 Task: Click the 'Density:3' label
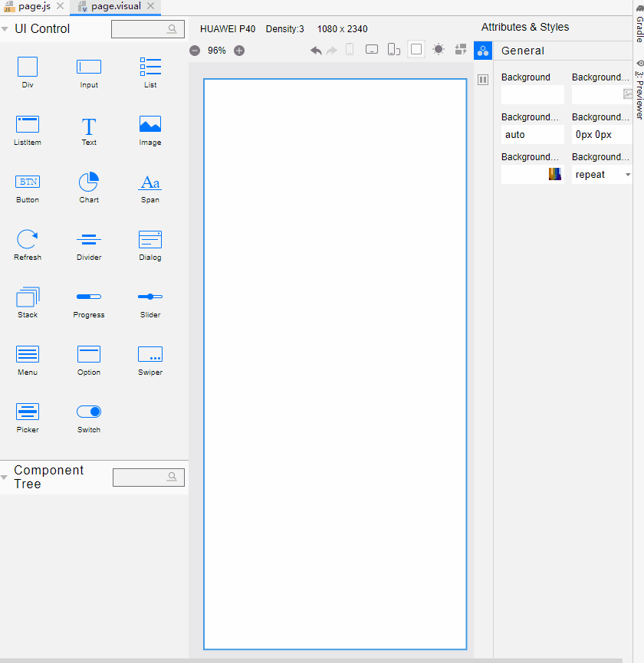284,29
